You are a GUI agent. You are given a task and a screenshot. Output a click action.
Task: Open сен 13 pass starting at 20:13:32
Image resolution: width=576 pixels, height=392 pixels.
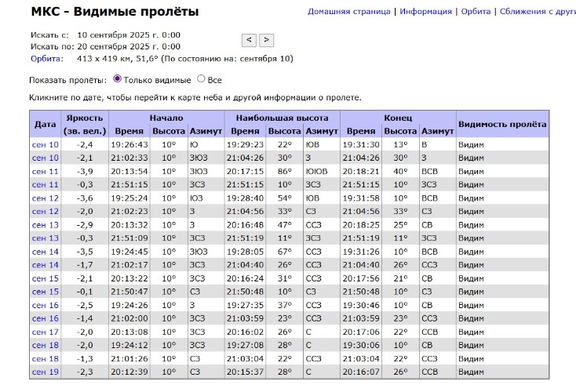[46, 225]
